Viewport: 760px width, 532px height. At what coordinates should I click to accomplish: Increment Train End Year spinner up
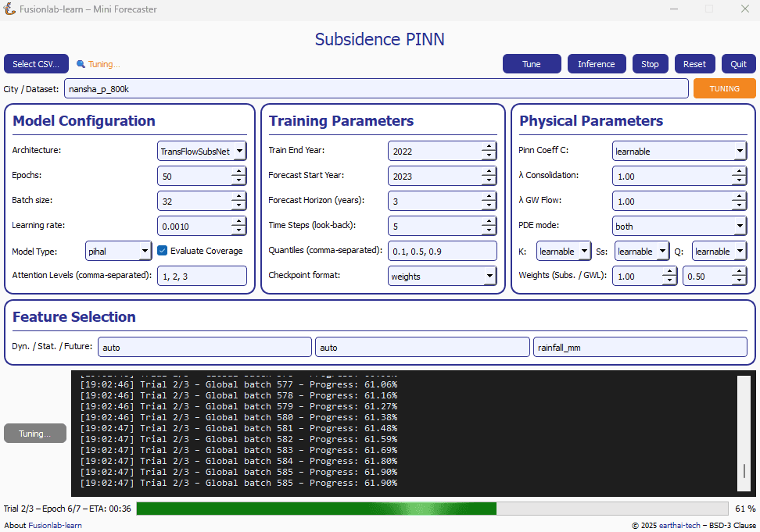pyautogui.click(x=489, y=146)
